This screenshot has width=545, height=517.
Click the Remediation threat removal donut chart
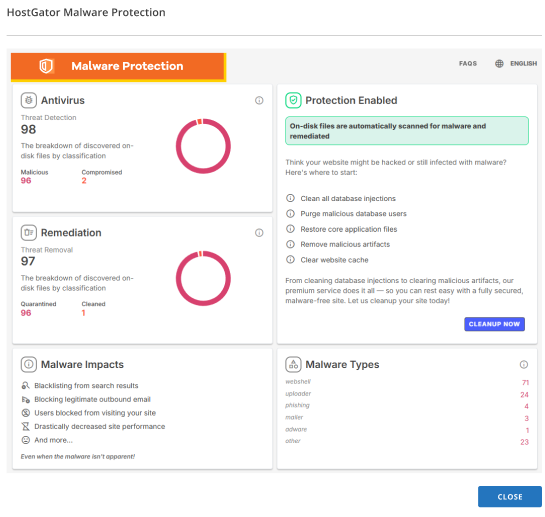pyautogui.click(x=203, y=278)
